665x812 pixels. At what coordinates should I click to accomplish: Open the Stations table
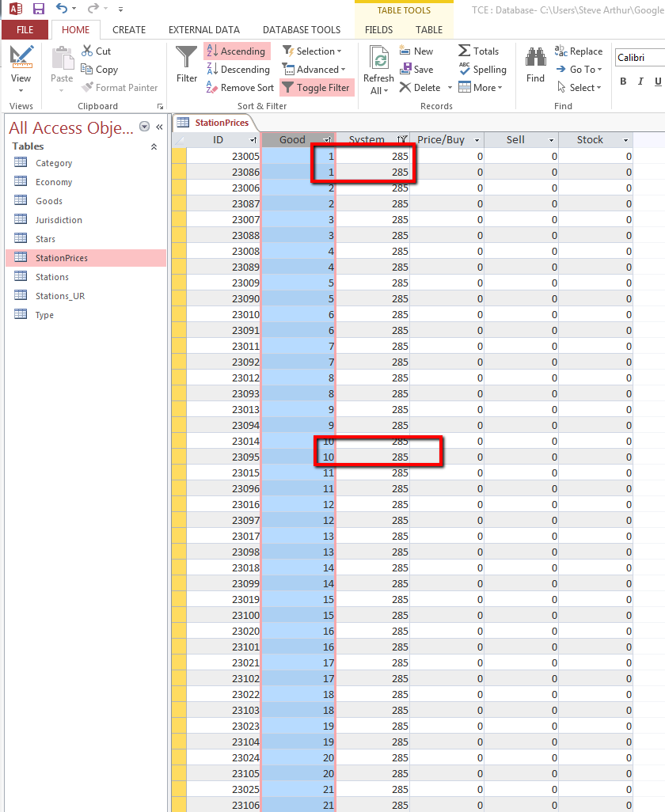pos(86,276)
